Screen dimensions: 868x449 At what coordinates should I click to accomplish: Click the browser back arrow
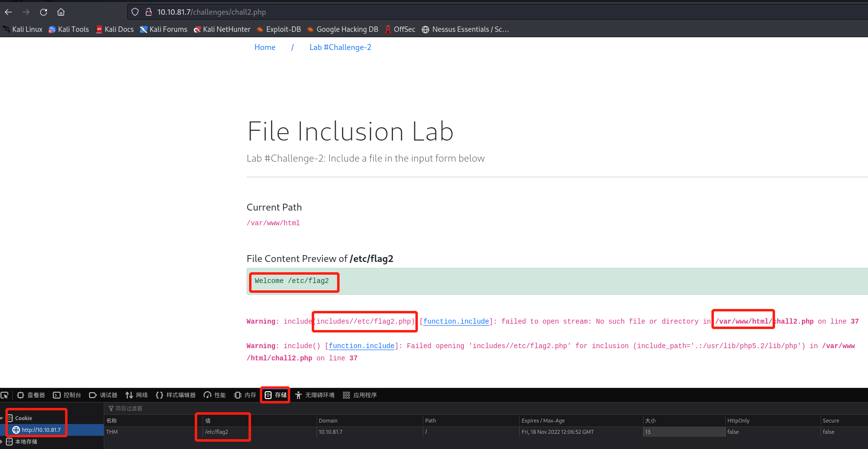(8, 12)
